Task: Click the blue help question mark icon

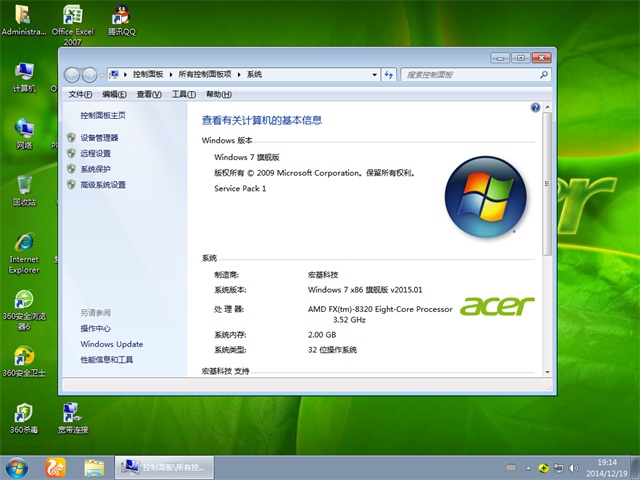Action: click(x=536, y=107)
